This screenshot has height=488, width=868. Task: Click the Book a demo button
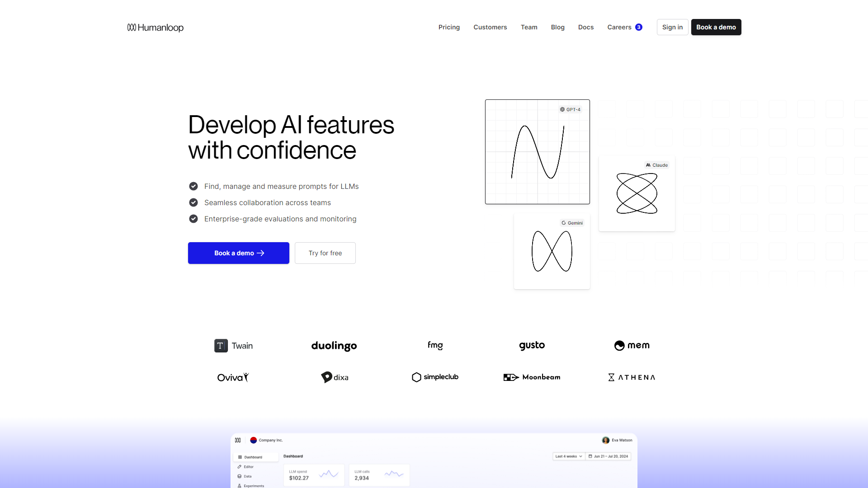tap(238, 253)
